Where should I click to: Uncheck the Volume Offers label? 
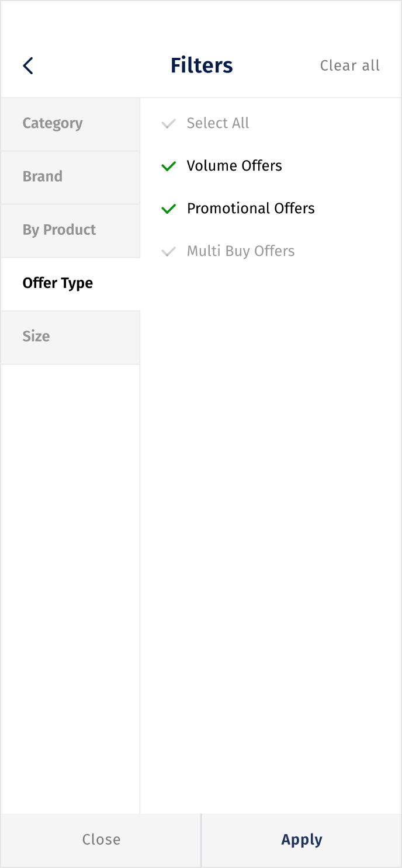[234, 166]
